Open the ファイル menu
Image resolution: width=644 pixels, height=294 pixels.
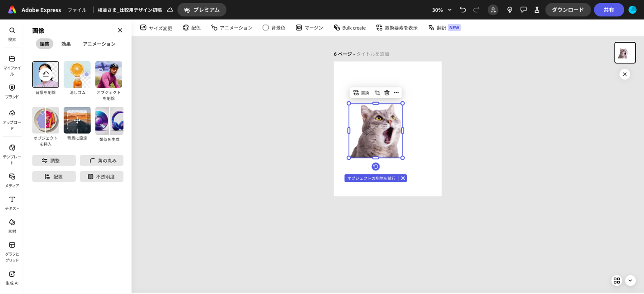[77, 10]
